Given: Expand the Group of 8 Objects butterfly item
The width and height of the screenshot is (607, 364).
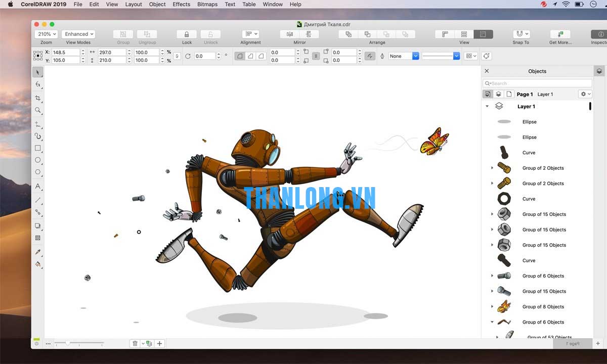Looking at the screenshot, I should (492, 306).
